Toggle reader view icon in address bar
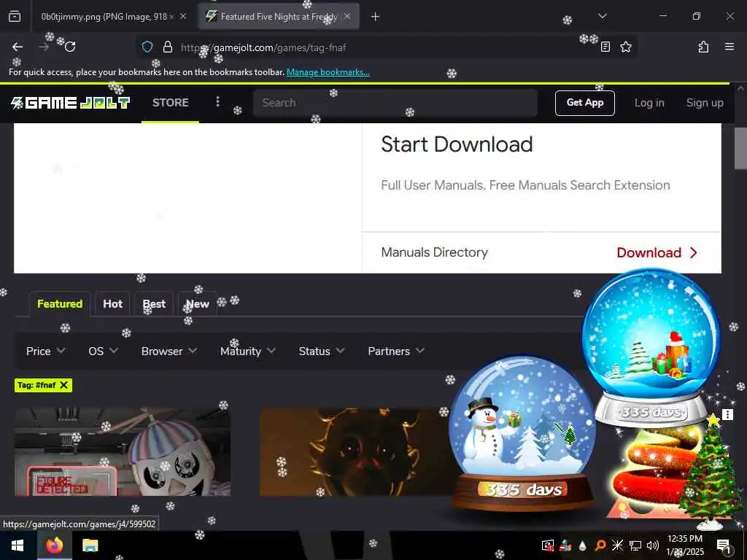This screenshot has width=747, height=560. [605, 47]
